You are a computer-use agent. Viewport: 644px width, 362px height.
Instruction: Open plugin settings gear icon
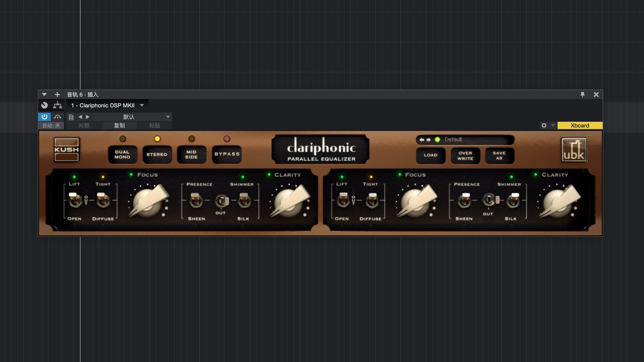pos(544,125)
